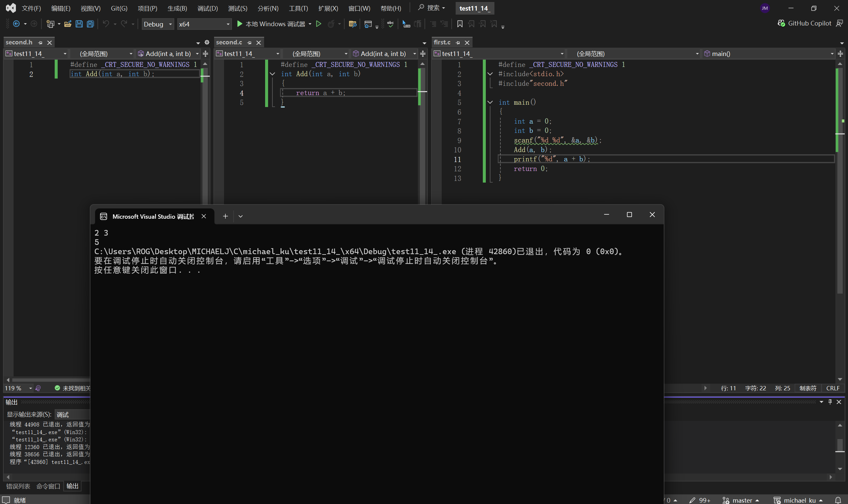Toggle pin on first.c tab
This screenshot has height=504, width=848.
point(458,42)
